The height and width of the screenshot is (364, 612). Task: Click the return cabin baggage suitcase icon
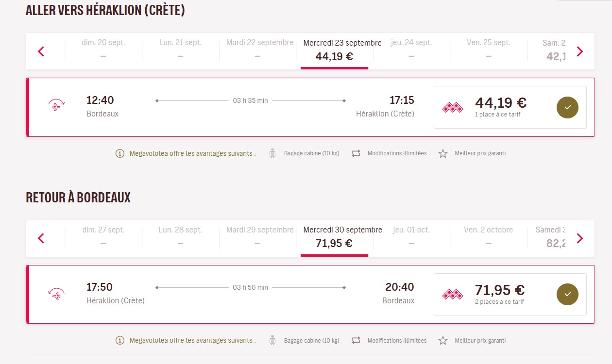click(x=272, y=341)
